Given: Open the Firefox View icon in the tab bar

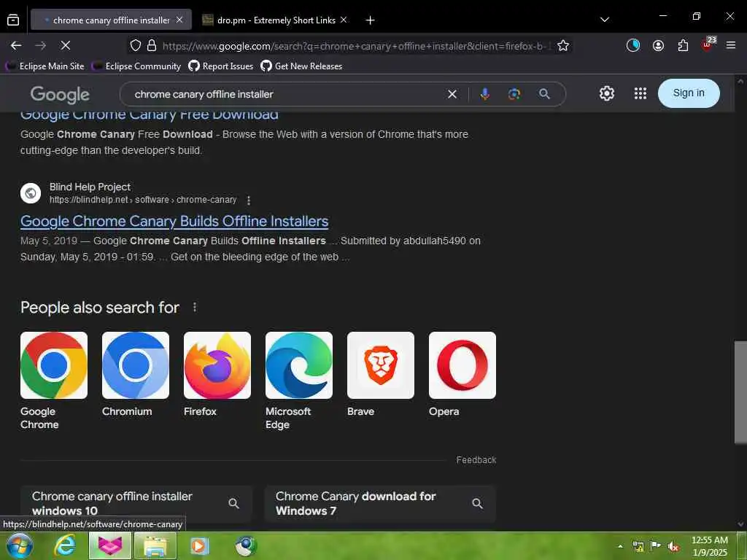Looking at the screenshot, I should (13, 20).
